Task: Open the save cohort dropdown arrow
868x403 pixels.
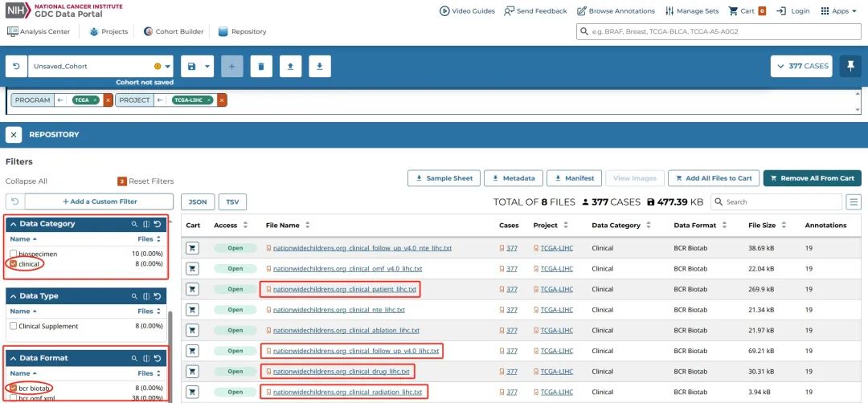Action: coord(208,67)
